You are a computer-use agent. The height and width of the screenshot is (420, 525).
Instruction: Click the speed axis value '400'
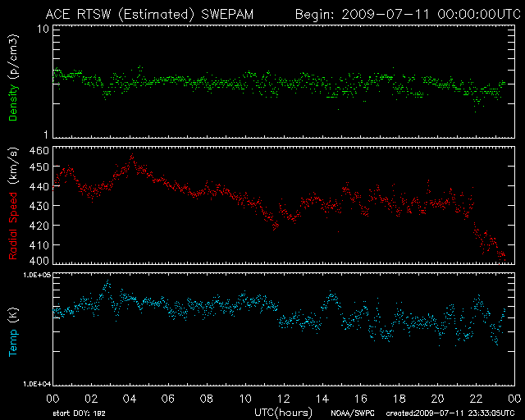39,261
